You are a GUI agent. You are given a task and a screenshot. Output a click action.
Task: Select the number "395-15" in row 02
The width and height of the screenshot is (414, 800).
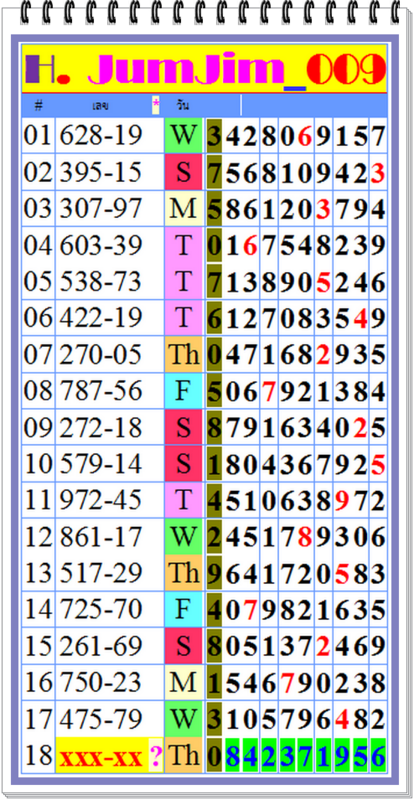[100, 172]
